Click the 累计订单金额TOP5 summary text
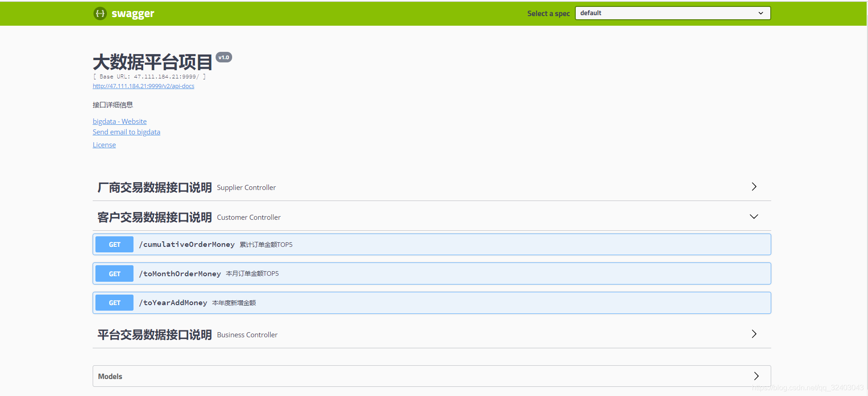 click(266, 245)
